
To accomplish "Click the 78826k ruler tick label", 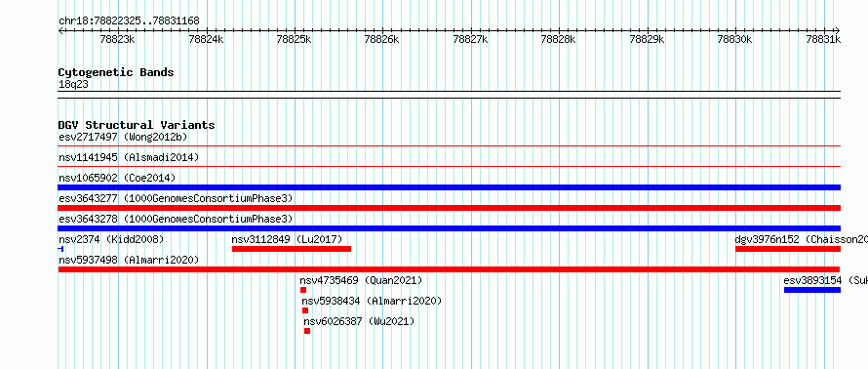I will [x=381, y=39].
